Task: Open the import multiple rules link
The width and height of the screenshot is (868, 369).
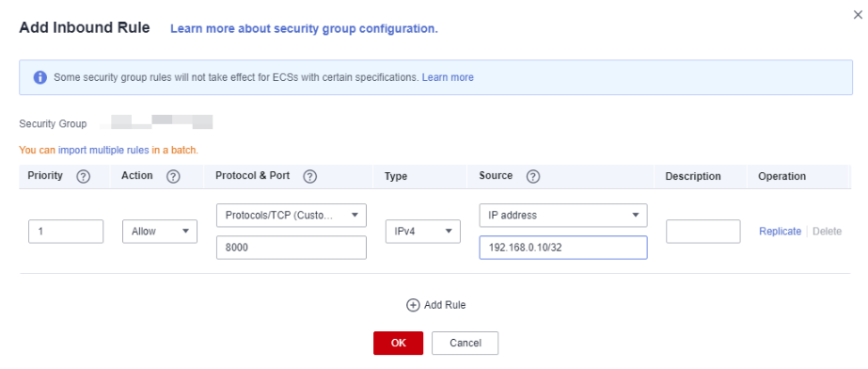Action: 103,151
